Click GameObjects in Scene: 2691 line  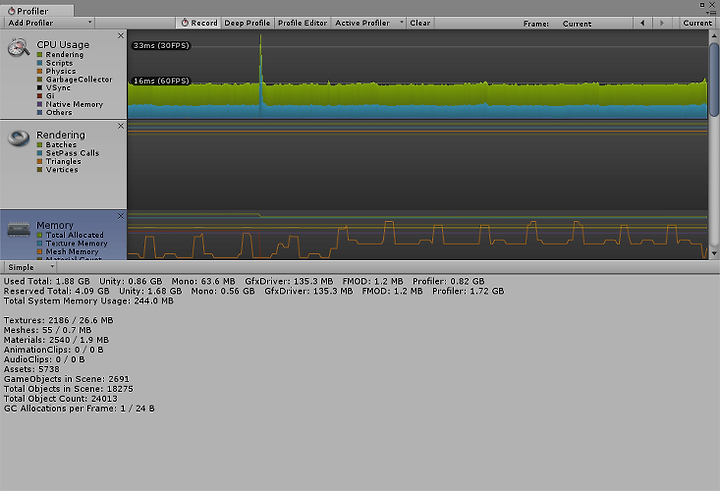tap(67, 379)
